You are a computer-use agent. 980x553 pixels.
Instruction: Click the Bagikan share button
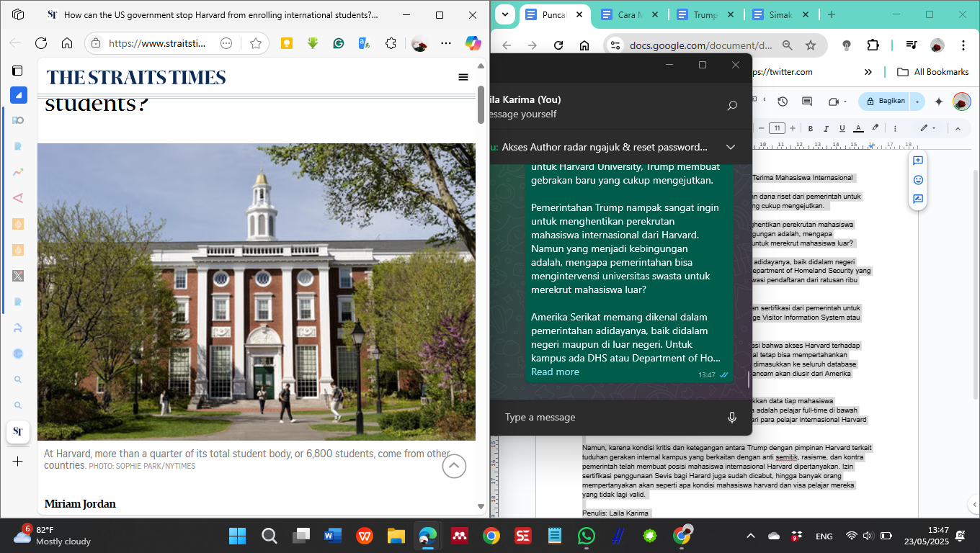(888, 102)
